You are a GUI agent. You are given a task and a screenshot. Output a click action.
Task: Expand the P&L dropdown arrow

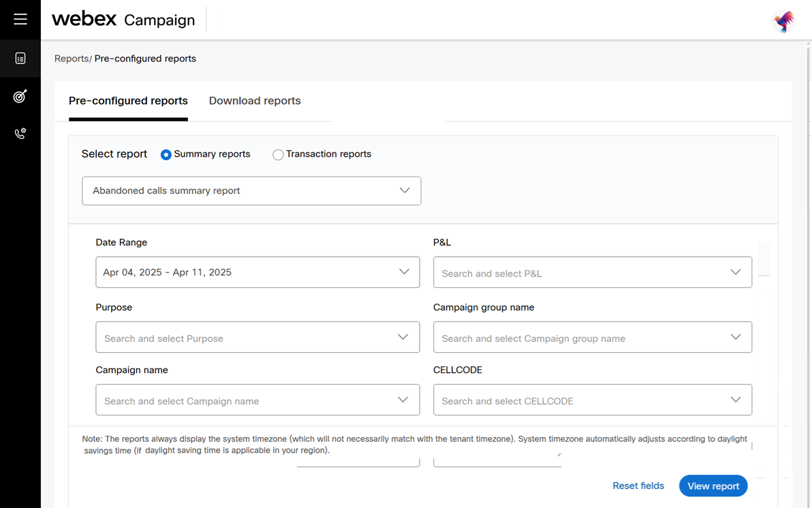tap(736, 272)
